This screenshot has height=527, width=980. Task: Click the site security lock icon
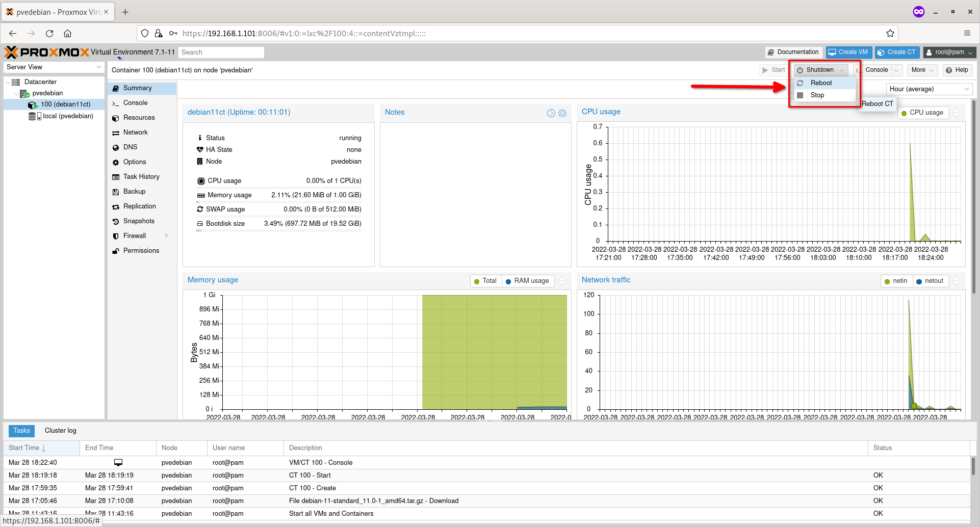click(159, 34)
